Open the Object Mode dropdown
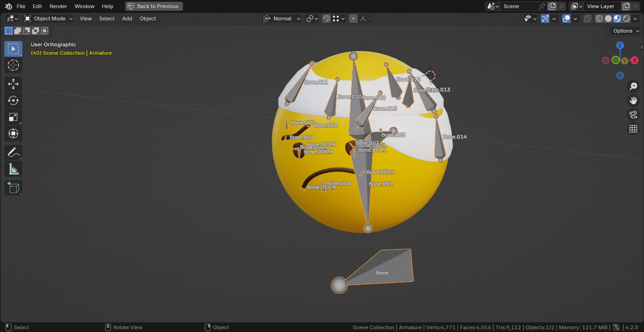This screenshot has height=332, width=644. point(49,19)
